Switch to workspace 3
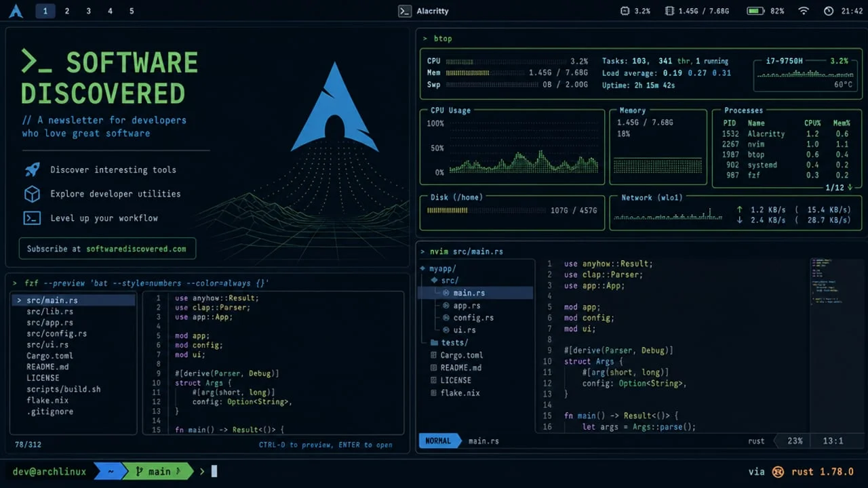This screenshot has width=868, height=488. click(88, 11)
